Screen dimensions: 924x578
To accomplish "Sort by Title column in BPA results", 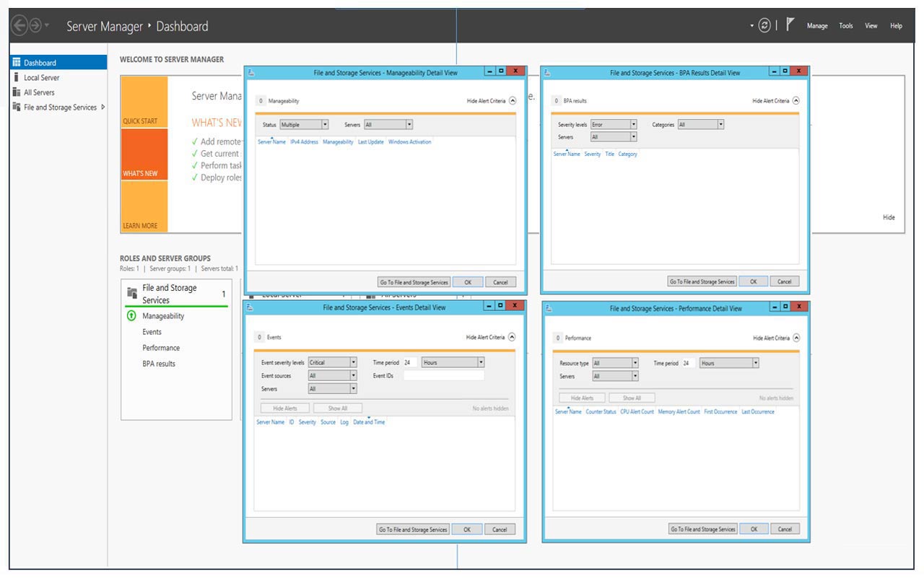I will pyautogui.click(x=609, y=154).
